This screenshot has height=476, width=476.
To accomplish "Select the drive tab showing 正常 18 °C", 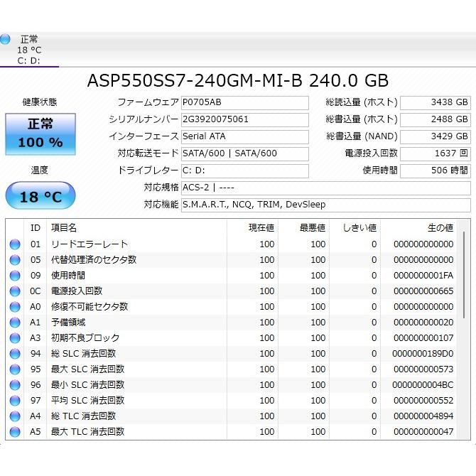I will [x=29, y=50].
